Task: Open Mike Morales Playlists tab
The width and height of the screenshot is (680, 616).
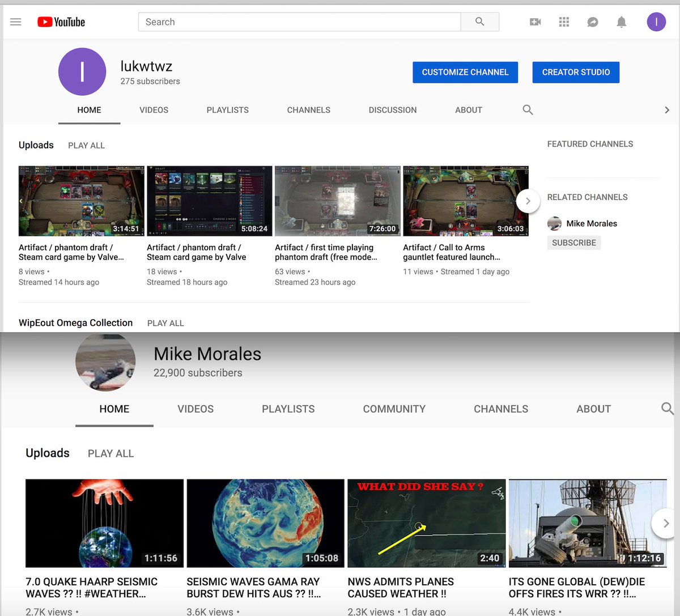Action: click(288, 409)
